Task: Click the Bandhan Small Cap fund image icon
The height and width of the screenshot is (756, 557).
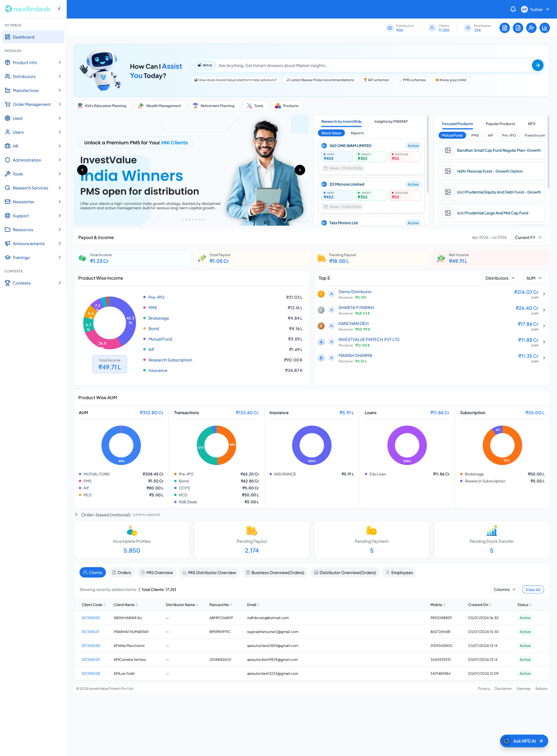Action: click(448, 150)
